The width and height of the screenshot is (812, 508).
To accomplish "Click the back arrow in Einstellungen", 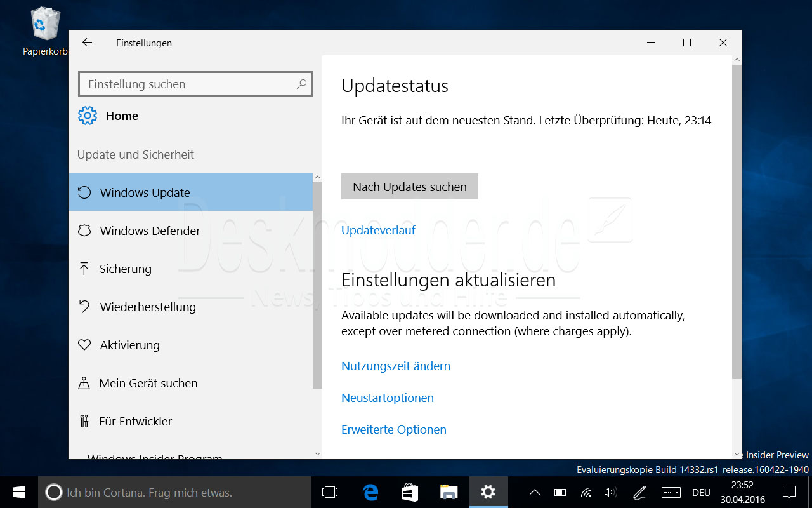I will [88, 43].
